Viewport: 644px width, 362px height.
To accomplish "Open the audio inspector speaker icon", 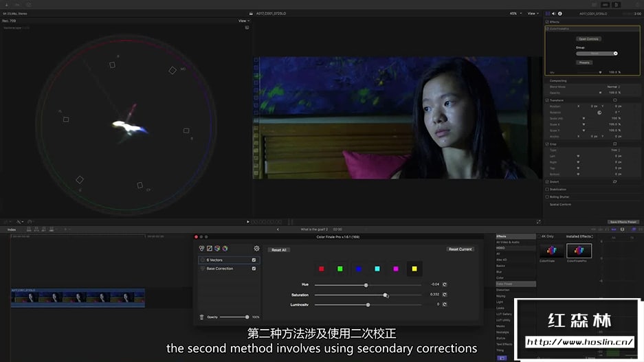I will [x=554, y=14].
